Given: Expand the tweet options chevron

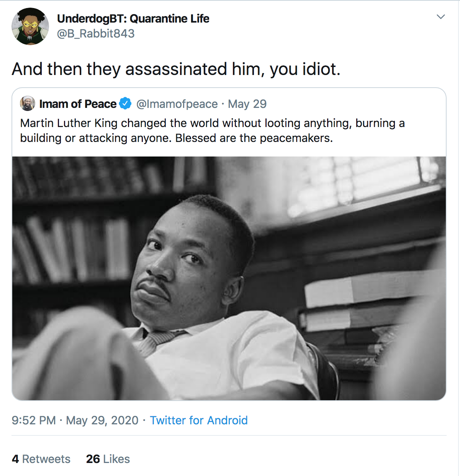Looking at the screenshot, I should pyautogui.click(x=441, y=17).
